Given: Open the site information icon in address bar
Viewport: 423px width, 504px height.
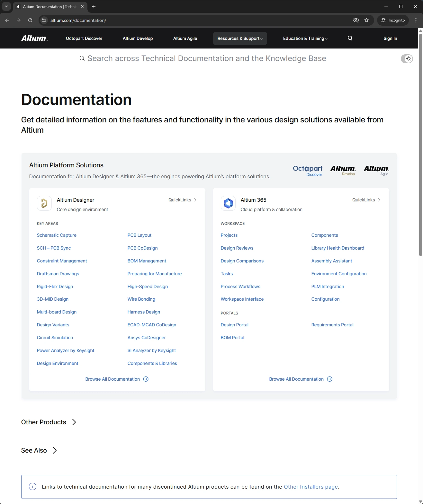Looking at the screenshot, I should [44, 20].
